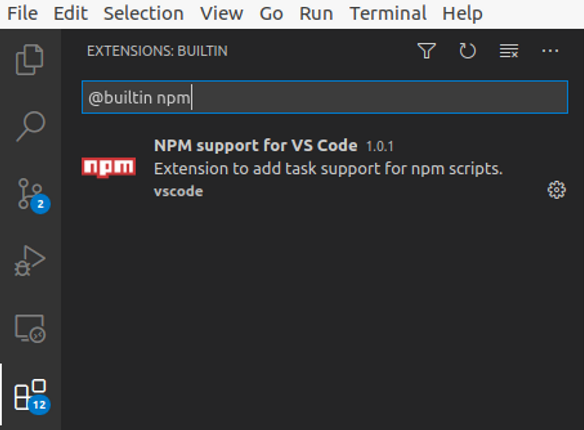Clear extensions search results

(x=509, y=51)
